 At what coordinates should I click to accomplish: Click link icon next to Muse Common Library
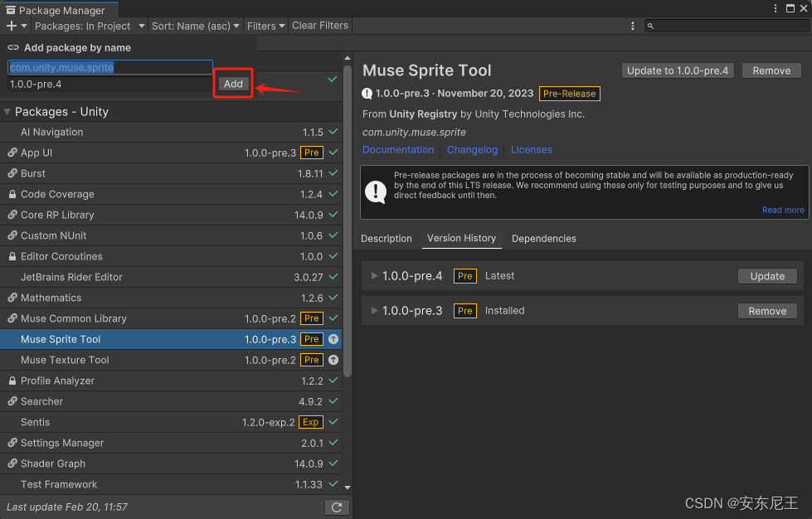[x=12, y=318]
